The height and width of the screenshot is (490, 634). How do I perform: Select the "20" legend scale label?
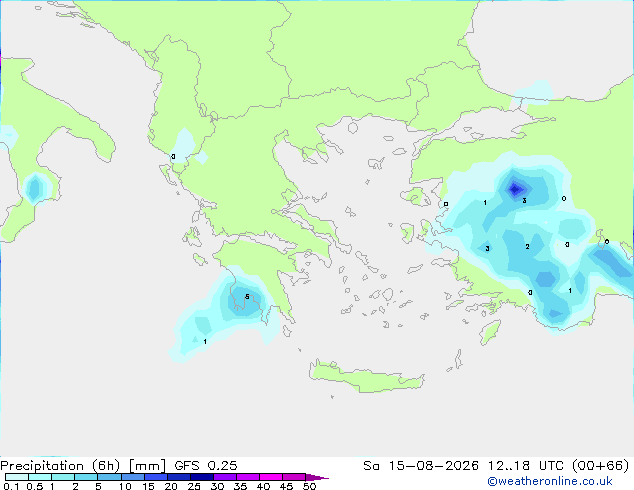171,486
